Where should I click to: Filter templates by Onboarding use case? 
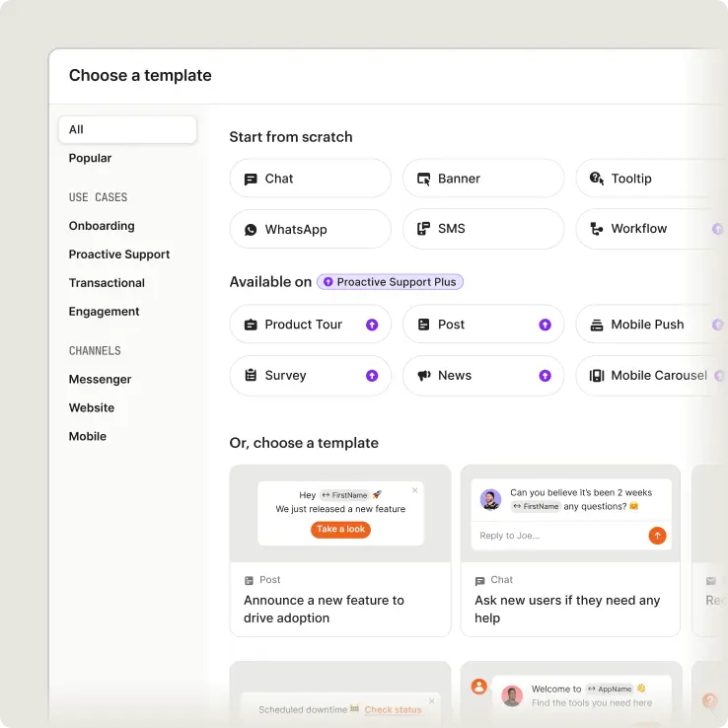pyautogui.click(x=102, y=226)
